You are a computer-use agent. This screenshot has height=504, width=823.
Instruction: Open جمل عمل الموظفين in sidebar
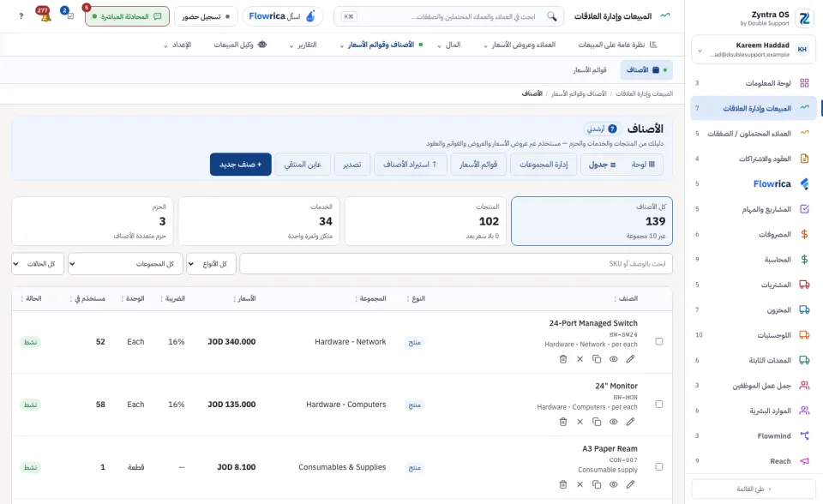coord(754,386)
